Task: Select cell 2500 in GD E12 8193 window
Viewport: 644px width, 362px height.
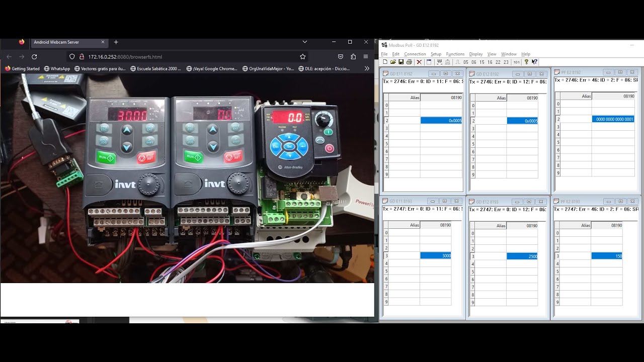Action: (x=522, y=256)
